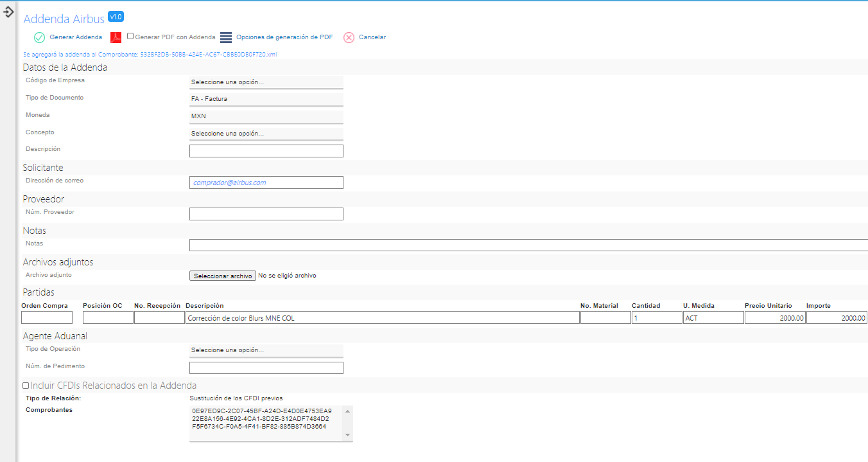Enable Generar PDF con Addenda checkbox

pyautogui.click(x=130, y=37)
